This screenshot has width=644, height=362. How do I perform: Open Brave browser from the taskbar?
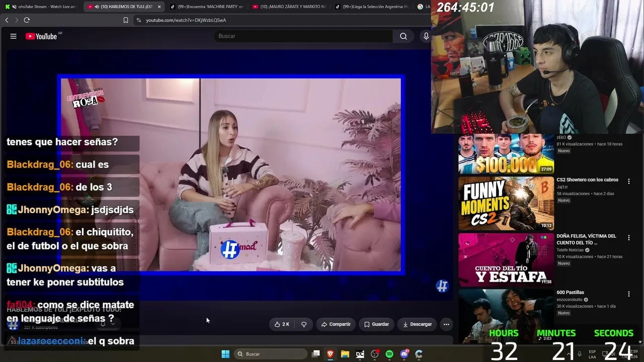[331, 354]
